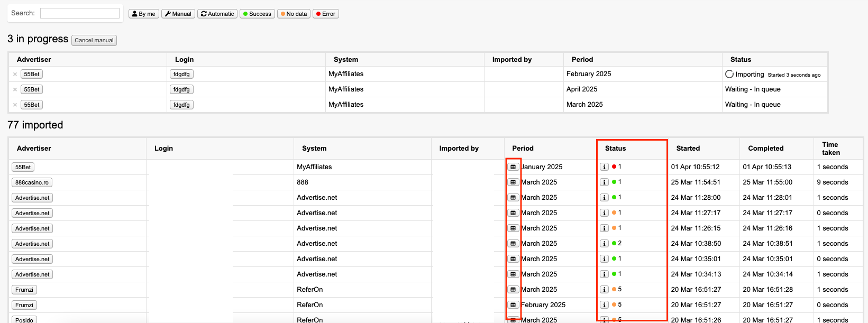Show info for Frumzi February 2025 import
The height and width of the screenshot is (323, 868).
604,305
